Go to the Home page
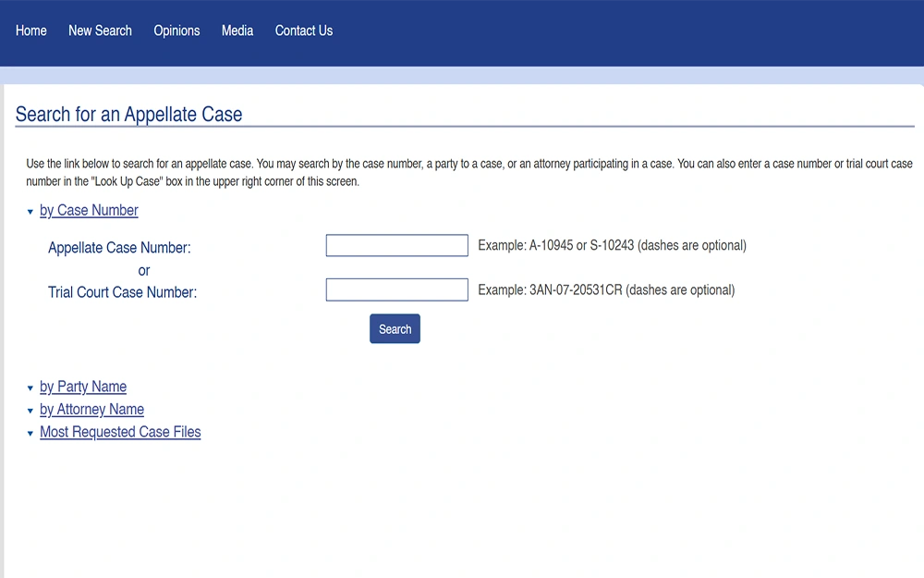924x578 pixels. [30, 31]
